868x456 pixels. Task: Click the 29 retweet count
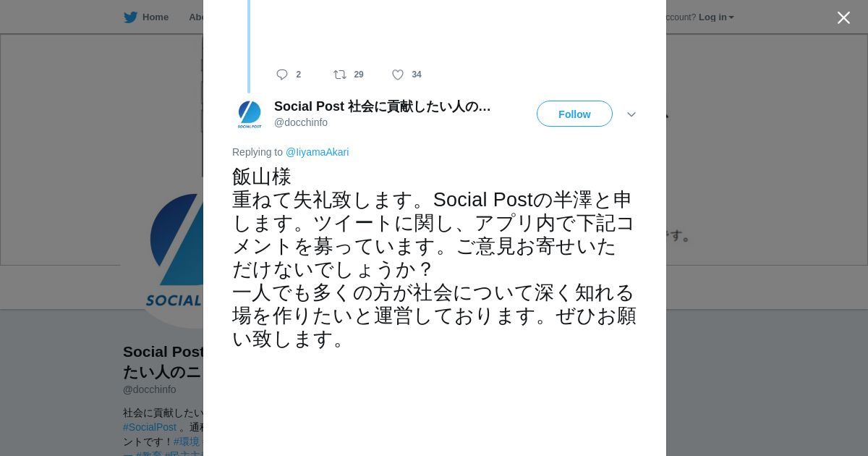pos(359,75)
